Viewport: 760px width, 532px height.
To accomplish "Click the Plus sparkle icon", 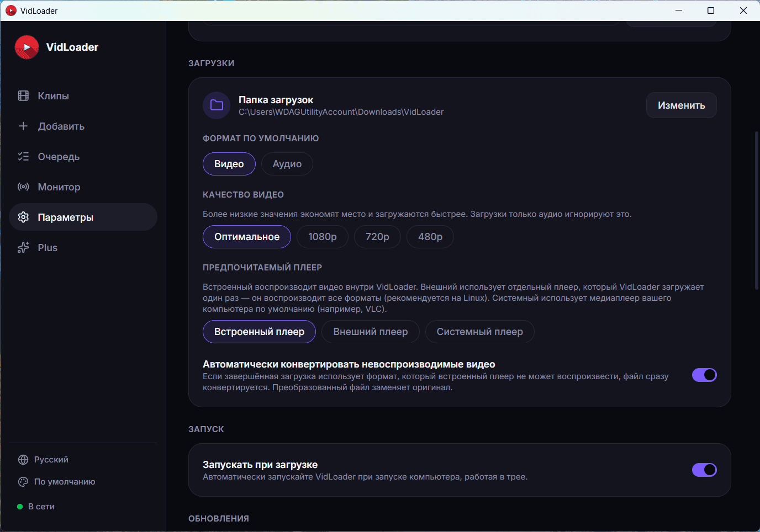I will 23,248.
